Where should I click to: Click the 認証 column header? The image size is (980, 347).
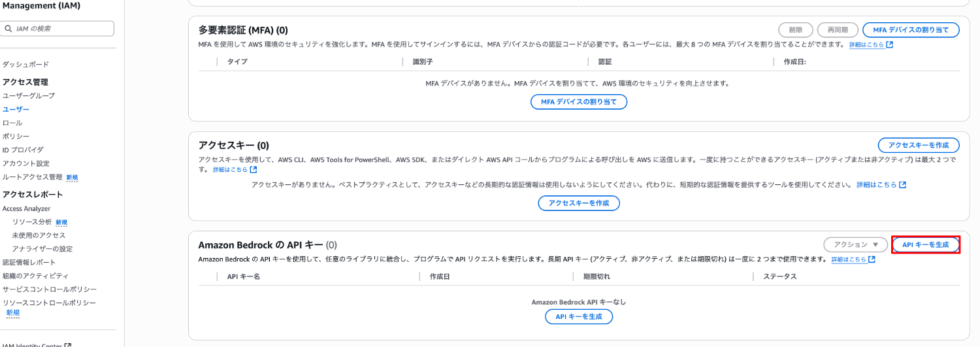605,61
